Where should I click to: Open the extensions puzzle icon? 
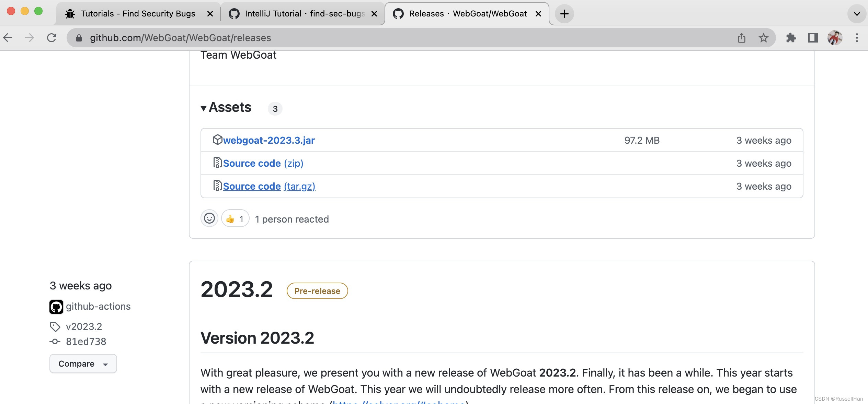pyautogui.click(x=791, y=38)
